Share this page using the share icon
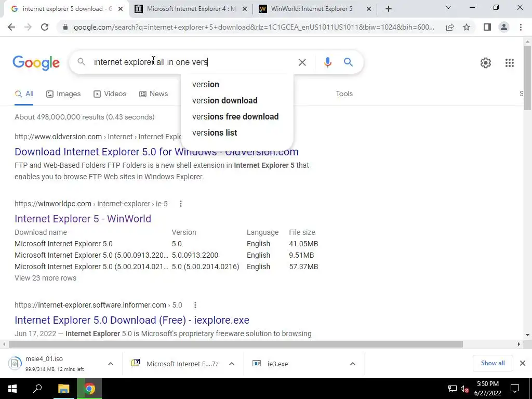 pyautogui.click(x=450, y=27)
